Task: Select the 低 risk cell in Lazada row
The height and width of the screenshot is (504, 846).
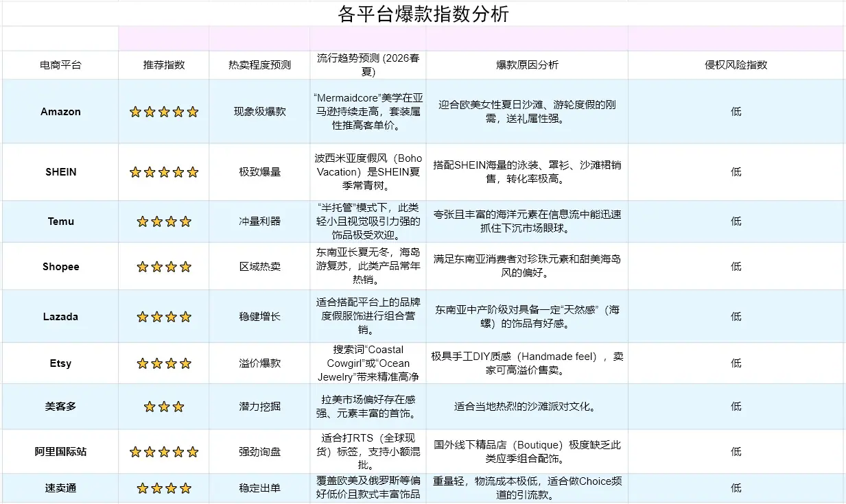Action: [x=736, y=316]
